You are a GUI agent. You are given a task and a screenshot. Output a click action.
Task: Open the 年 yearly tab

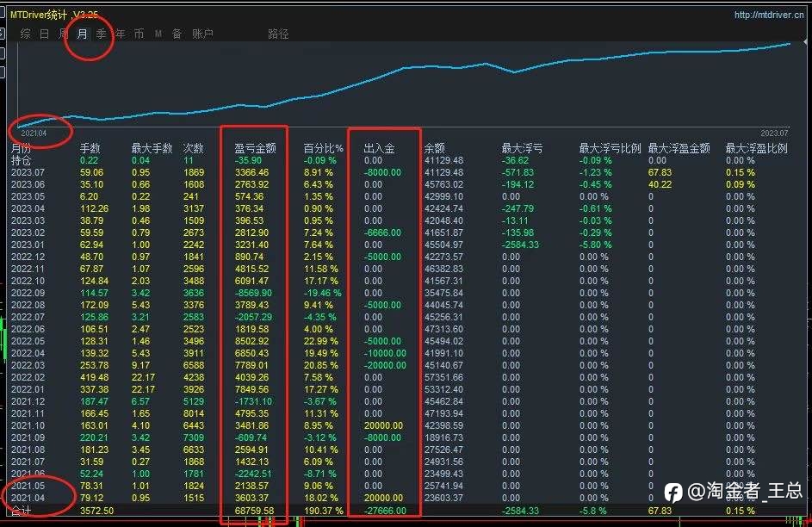click(x=121, y=34)
